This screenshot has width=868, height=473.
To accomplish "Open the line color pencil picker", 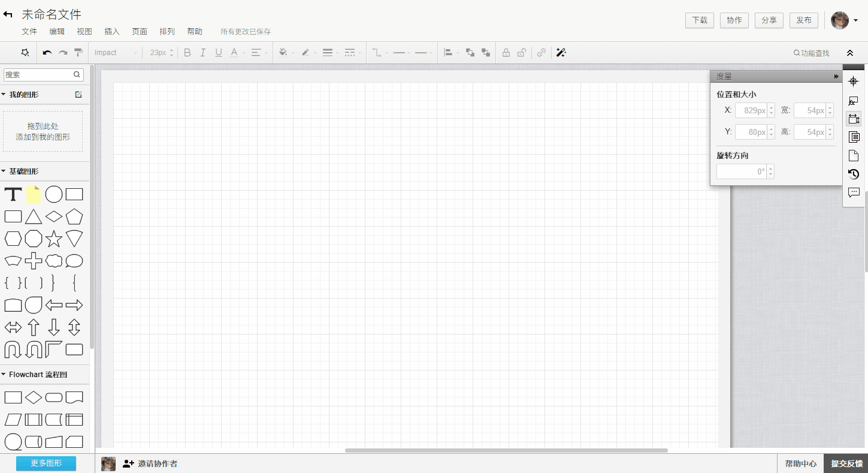I will tap(308, 53).
